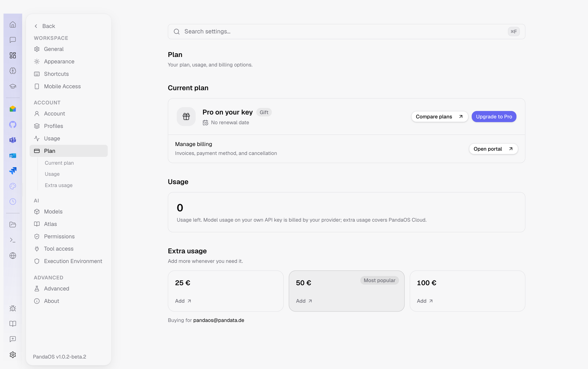
Task: Open the chat bubble icon in rail
Action: point(13,40)
